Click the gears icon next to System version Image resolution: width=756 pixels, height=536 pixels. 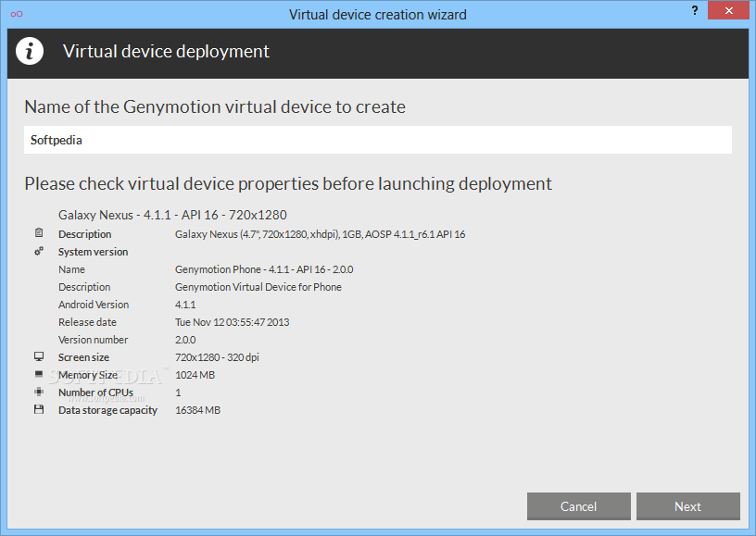point(39,251)
